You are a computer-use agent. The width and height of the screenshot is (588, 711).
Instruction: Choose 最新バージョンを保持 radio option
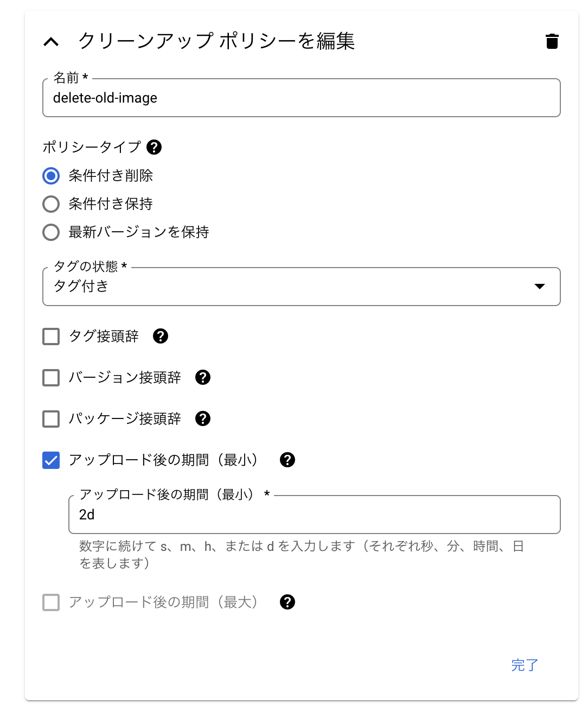point(51,232)
